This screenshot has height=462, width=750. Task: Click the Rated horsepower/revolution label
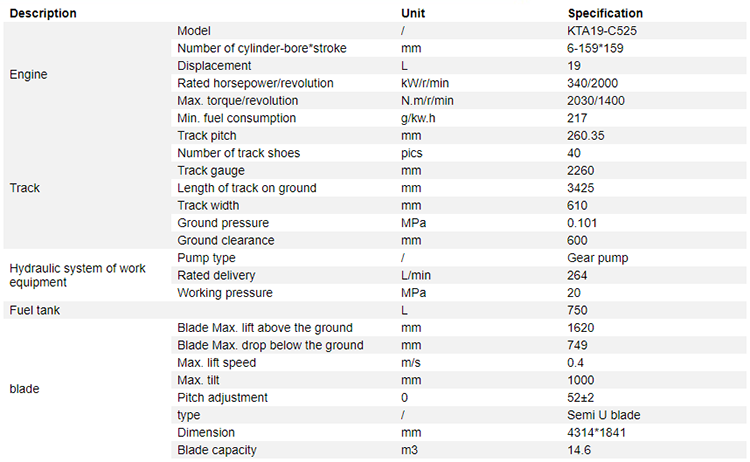[255, 83]
